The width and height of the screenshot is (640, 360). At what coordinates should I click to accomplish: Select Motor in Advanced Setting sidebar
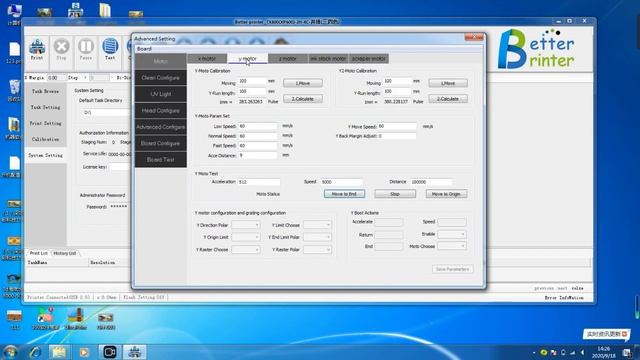click(161, 61)
